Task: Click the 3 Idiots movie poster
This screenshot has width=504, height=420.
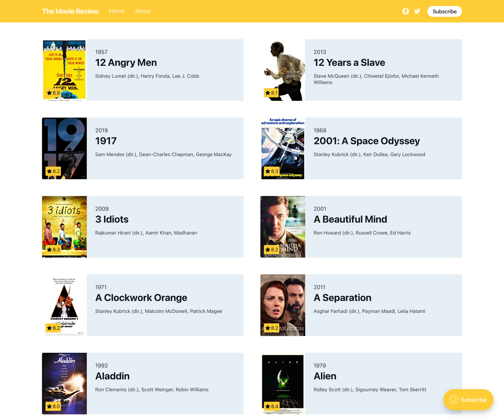Action: click(64, 227)
